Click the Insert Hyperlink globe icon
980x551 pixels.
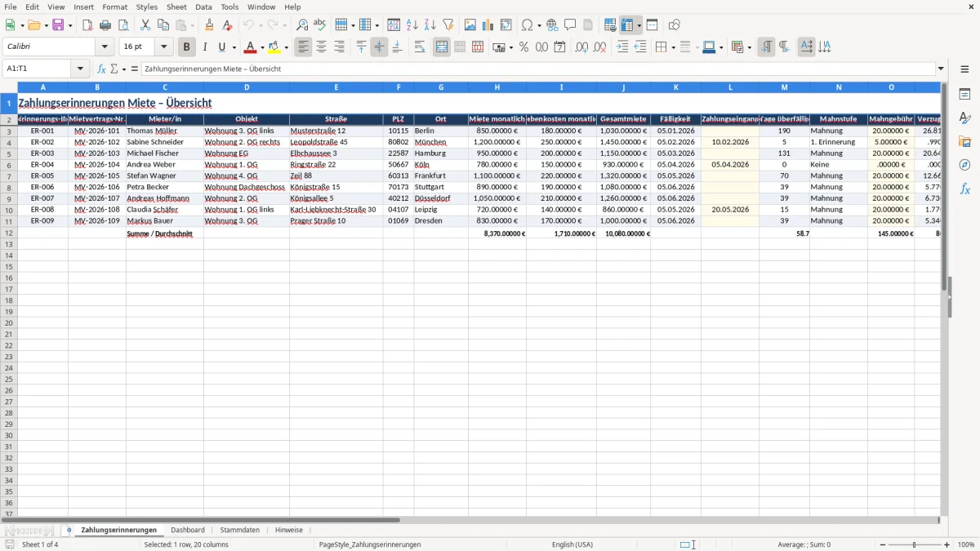pos(552,25)
